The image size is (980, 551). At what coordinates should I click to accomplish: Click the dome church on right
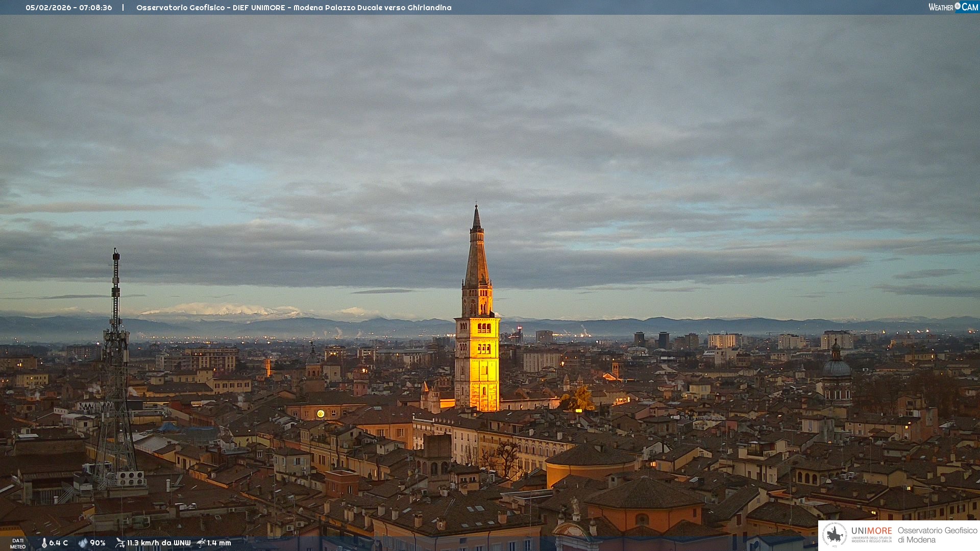pyautogui.click(x=837, y=368)
